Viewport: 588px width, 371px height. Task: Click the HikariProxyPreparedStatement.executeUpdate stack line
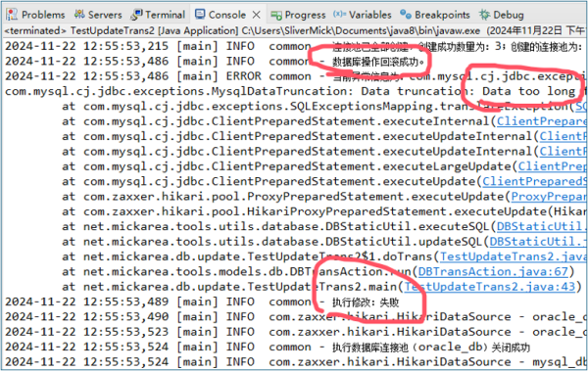[324, 211]
